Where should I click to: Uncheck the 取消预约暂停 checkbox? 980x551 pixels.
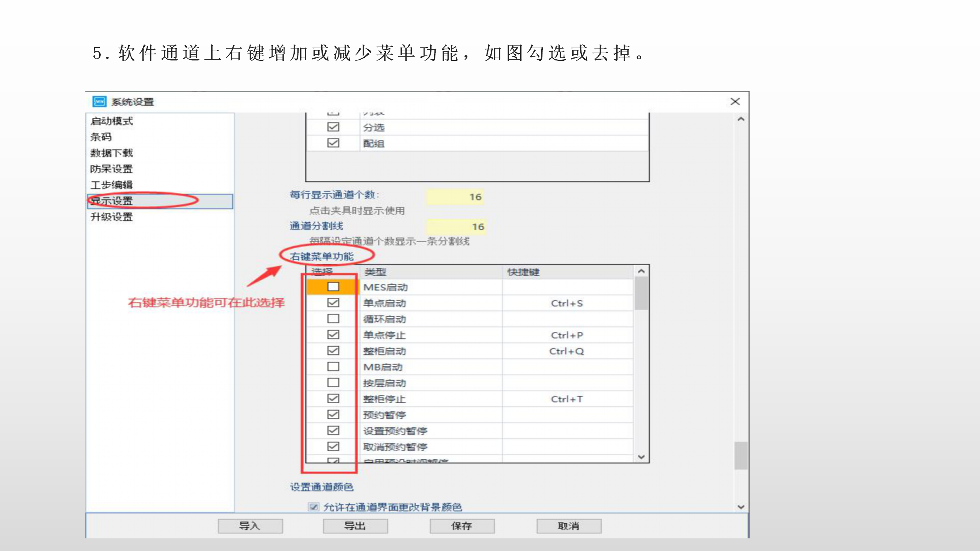pos(333,447)
